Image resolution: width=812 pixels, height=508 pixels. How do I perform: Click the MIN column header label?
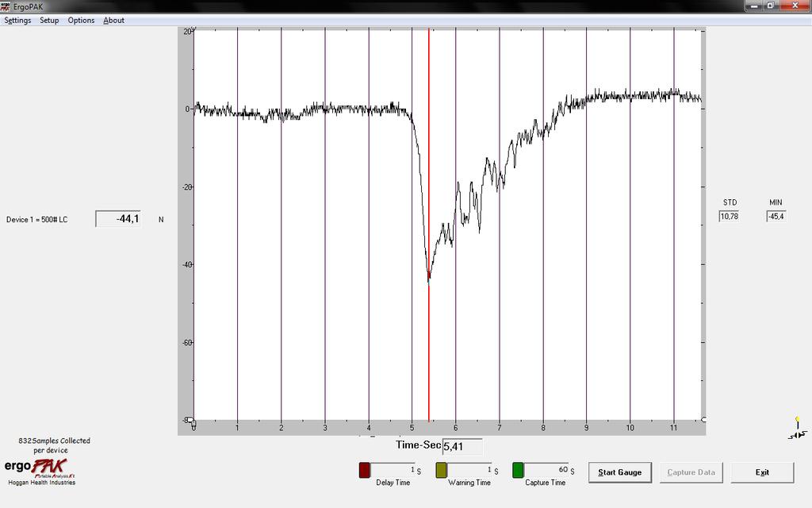coord(776,202)
